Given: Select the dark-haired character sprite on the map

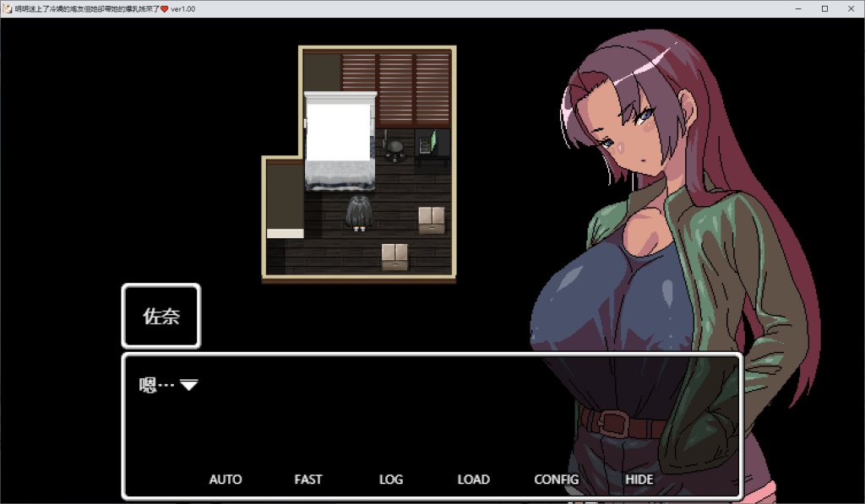Looking at the screenshot, I should (359, 213).
